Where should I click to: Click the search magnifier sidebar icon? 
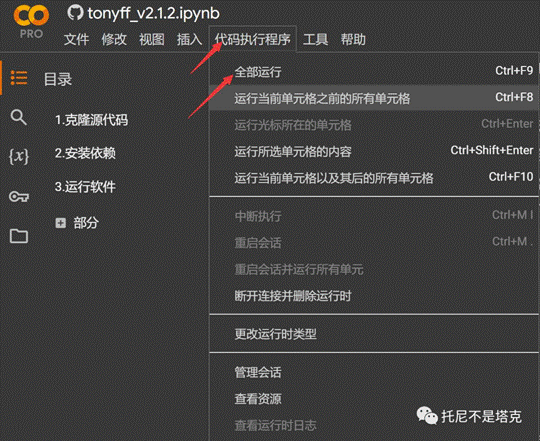coord(19,117)
